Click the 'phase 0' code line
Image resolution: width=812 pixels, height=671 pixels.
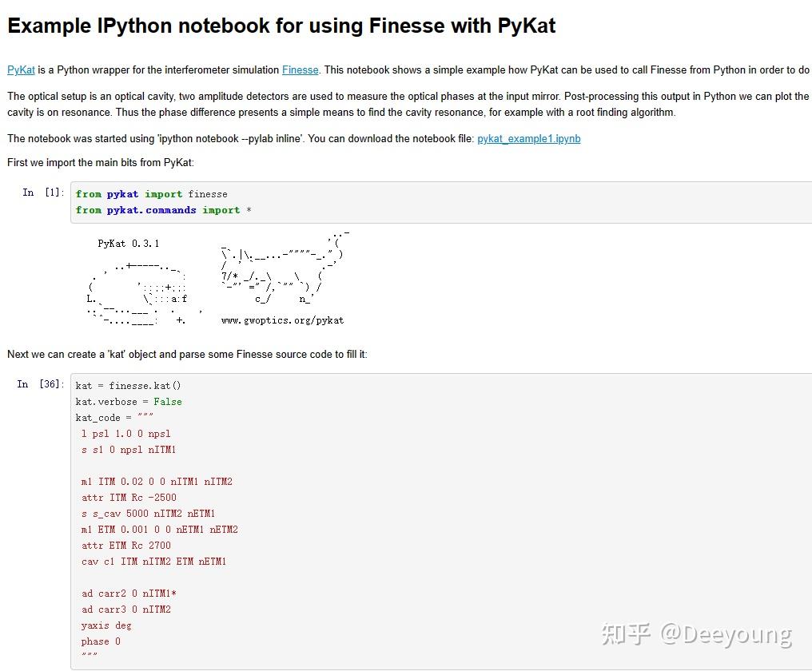pyautogui.click(x=101, y=641)
